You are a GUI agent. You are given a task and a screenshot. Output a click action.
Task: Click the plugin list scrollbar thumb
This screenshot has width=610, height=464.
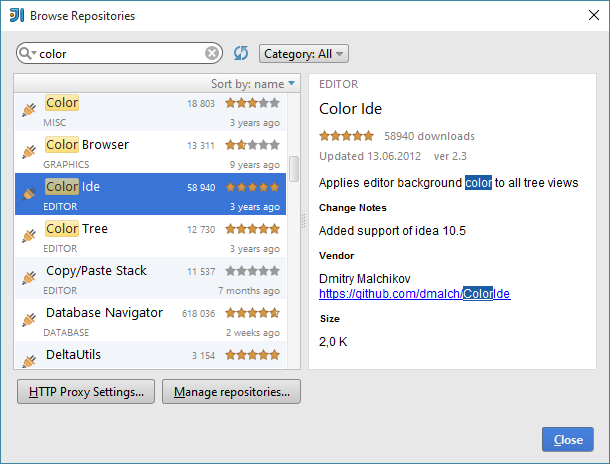tap(294, 169)
